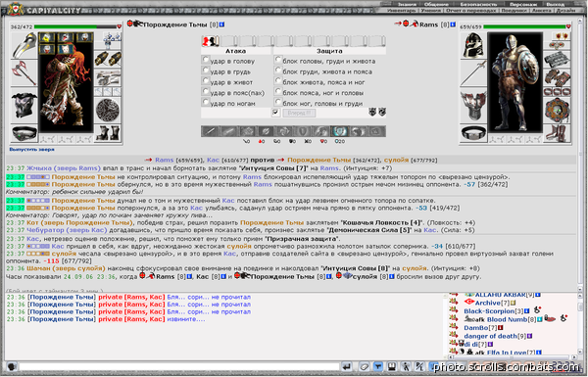Click the helmet item slot of Rams
588x377 pixels.
tap(473, 45)
